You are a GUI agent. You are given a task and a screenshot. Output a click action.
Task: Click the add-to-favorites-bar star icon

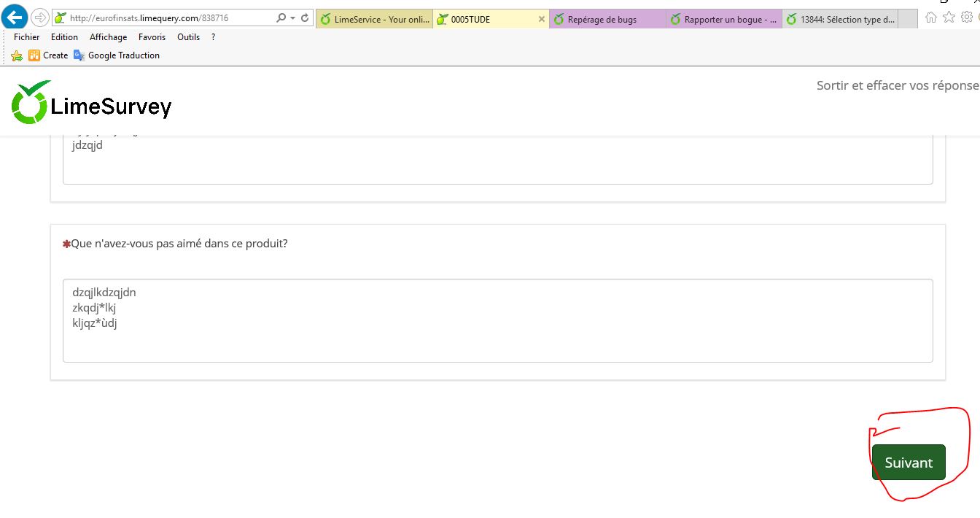point(17,55)
